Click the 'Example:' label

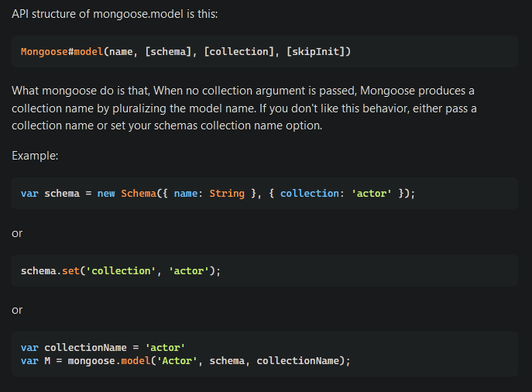click(36, 156)
